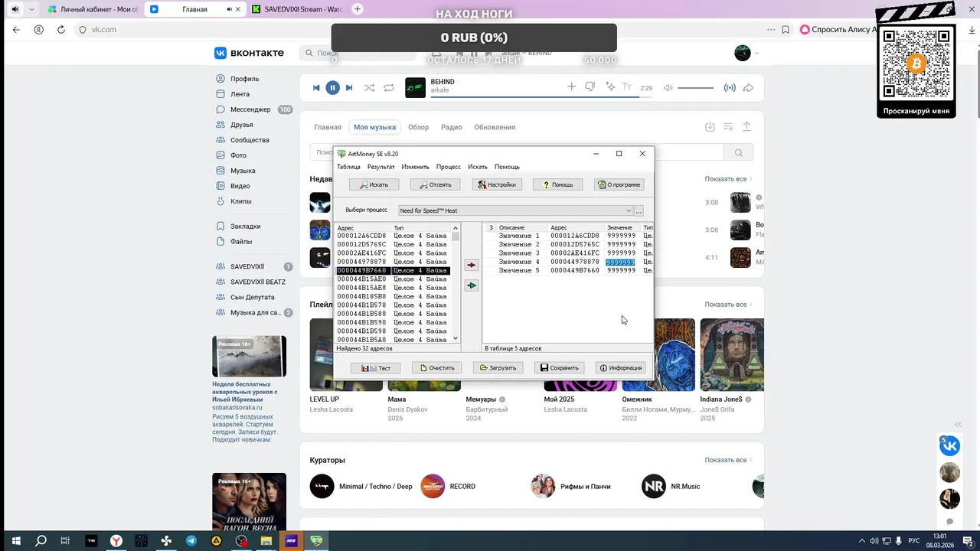Switch to the Обновления music tab

click(x=495, y=127)
